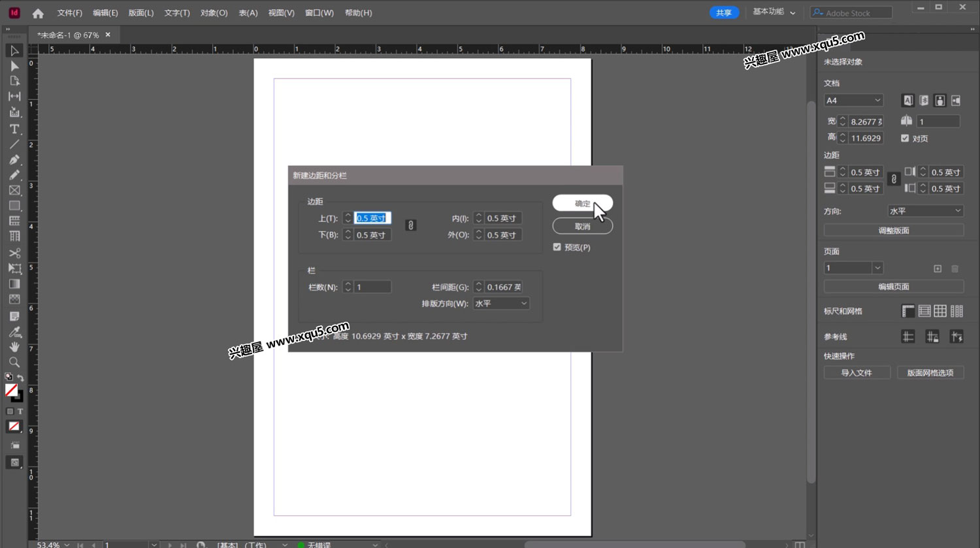Activate the Zoom tool
The height and width of the screenshot is (548, 980).
point(14,362)
